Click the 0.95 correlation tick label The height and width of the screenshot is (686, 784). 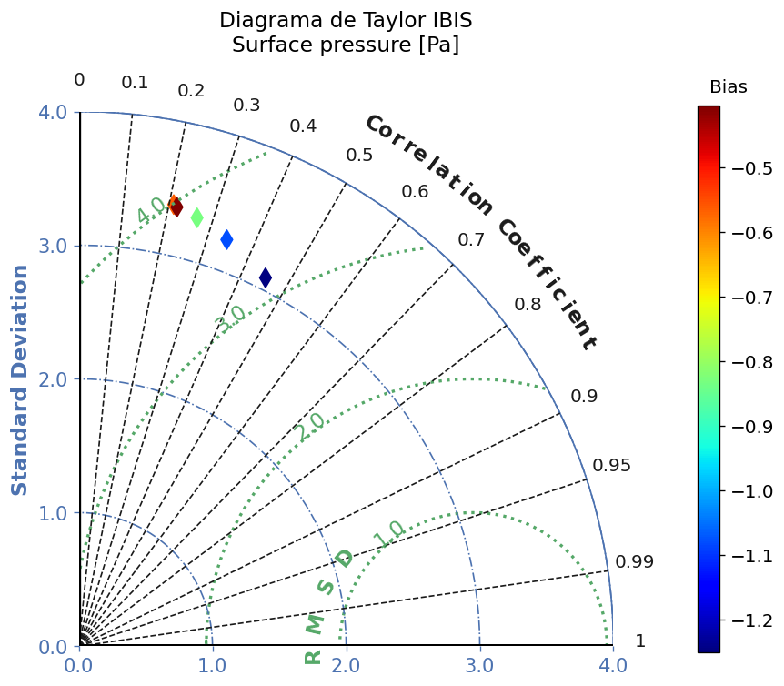tap(611, 466)
